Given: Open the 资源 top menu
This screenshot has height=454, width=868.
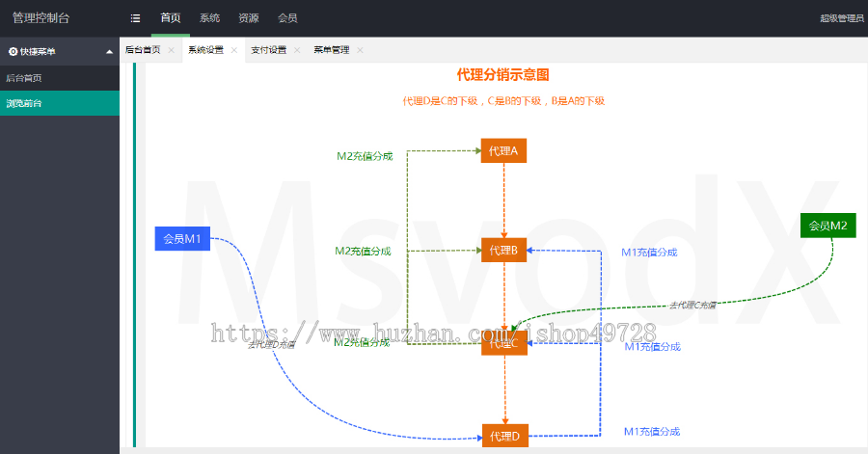Looking at the screenshot, I should pyautogui.click(x=249, y=18).
